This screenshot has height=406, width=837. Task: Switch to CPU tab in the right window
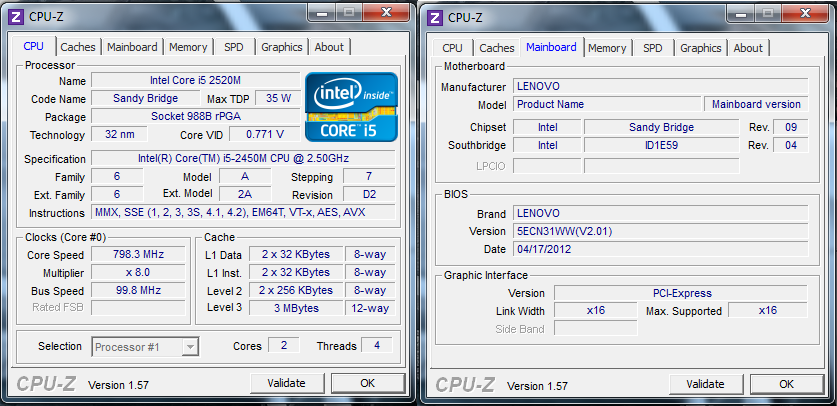(452, 48)
